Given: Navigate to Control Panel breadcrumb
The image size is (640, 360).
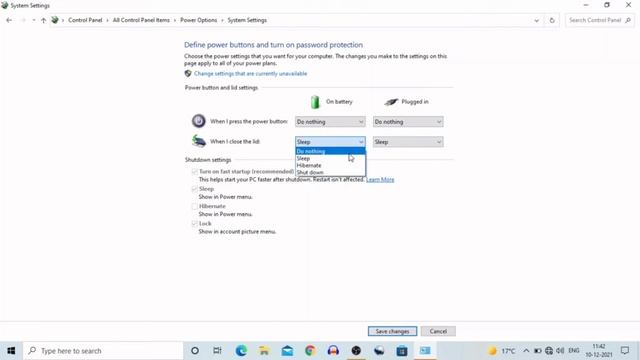Looking at the screenshot, I should point(85,20).
